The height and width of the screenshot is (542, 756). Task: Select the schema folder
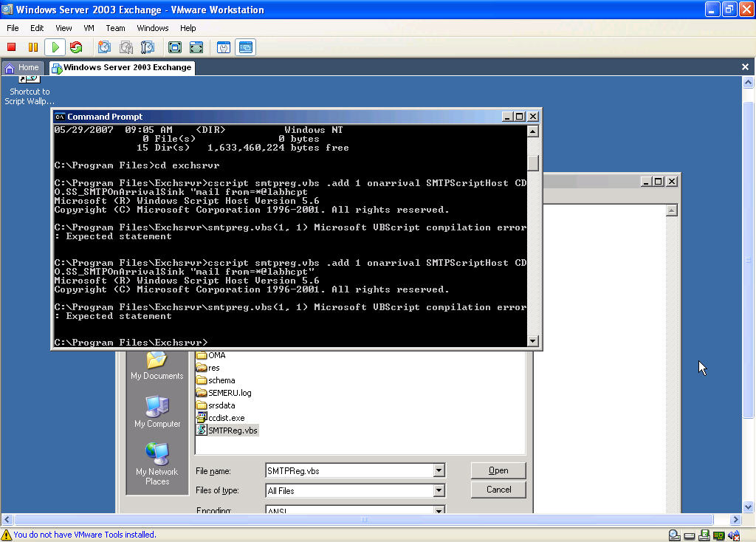(216, 380)
